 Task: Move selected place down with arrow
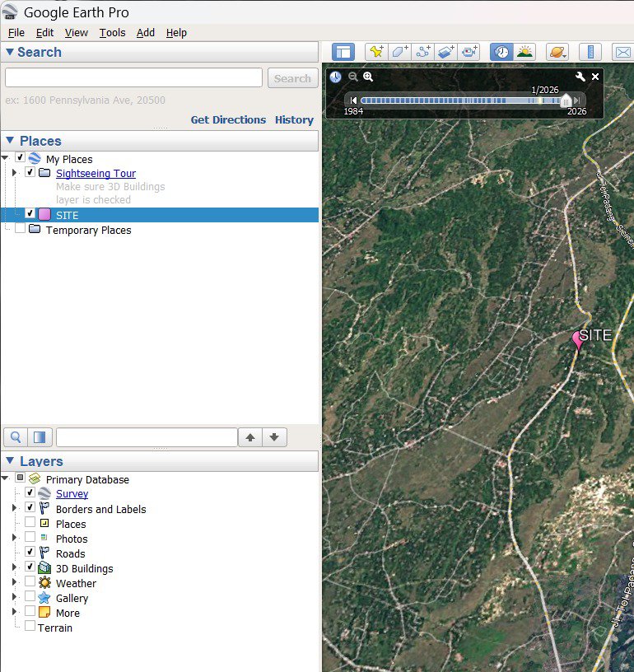(274, 437)
